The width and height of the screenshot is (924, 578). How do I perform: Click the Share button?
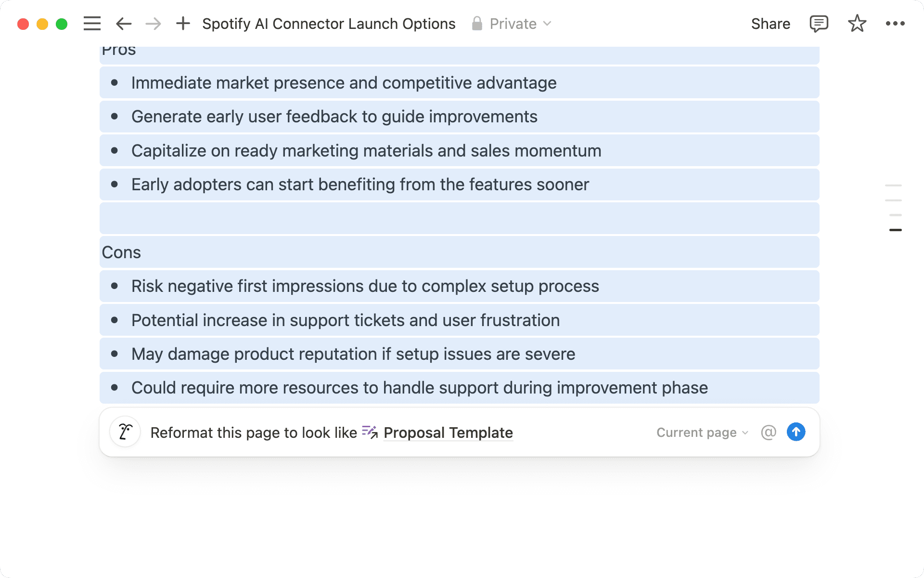click(x=770, y=24)
